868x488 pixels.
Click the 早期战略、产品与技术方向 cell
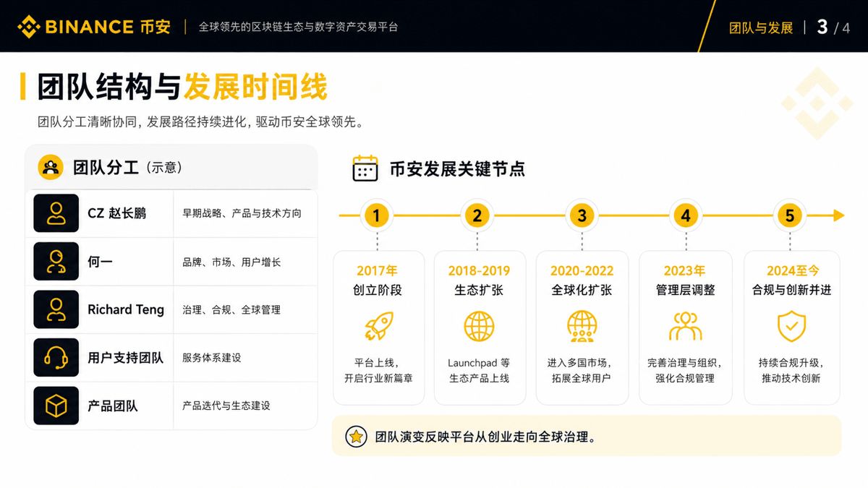[242, 213]
